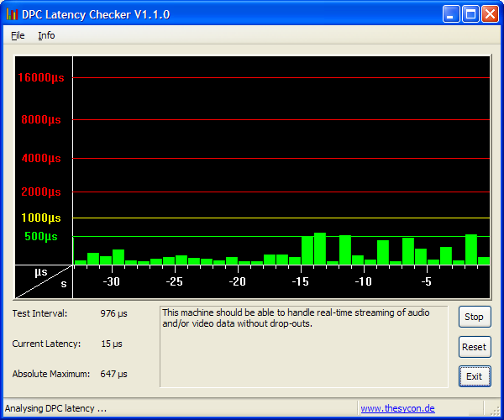Click the -30 time axis label
Viewport: 504px width, 420px height.
pos(111,281)
